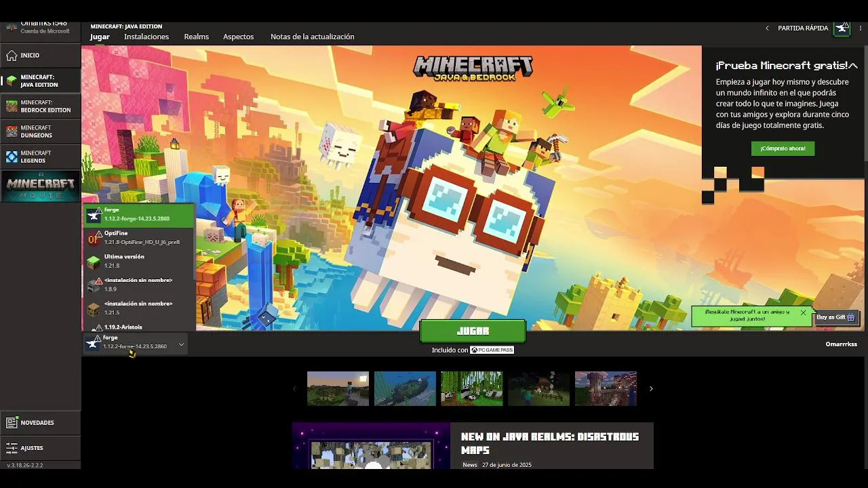This screenshot has width=868, height=488.
Task: Open the Realms tab
Action: 196,37
